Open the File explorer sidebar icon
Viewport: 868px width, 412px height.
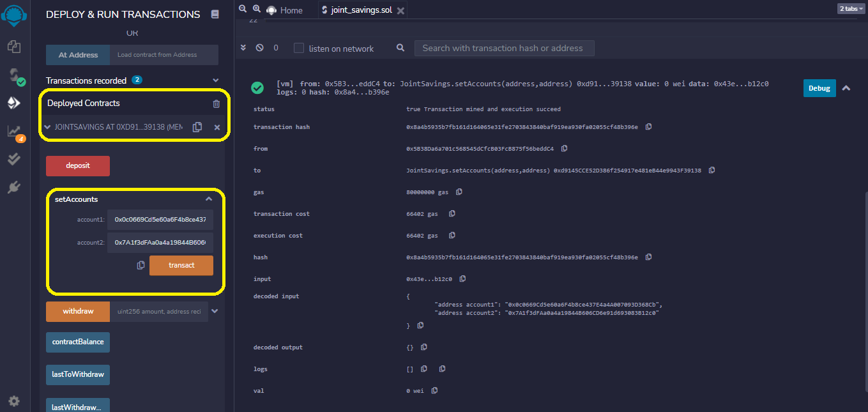click(14, 47)
